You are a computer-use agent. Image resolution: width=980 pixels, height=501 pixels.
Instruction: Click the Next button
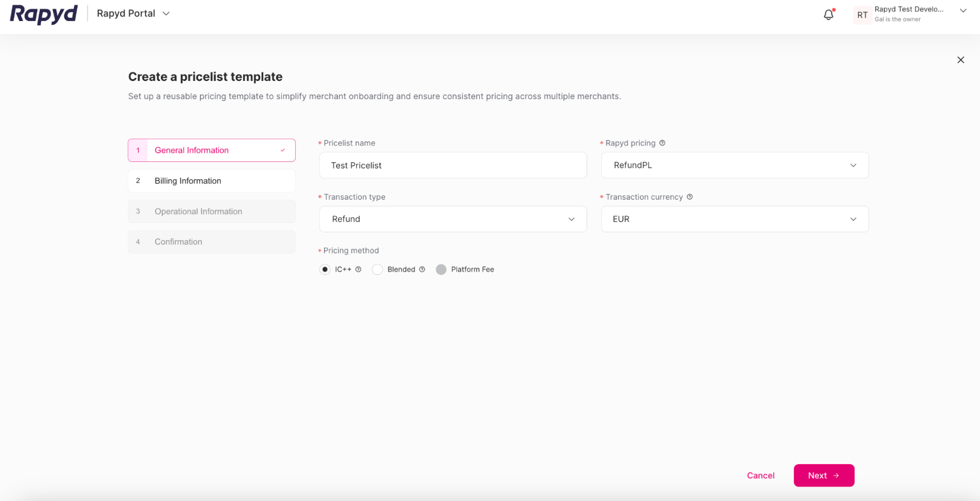coord(824,475)
